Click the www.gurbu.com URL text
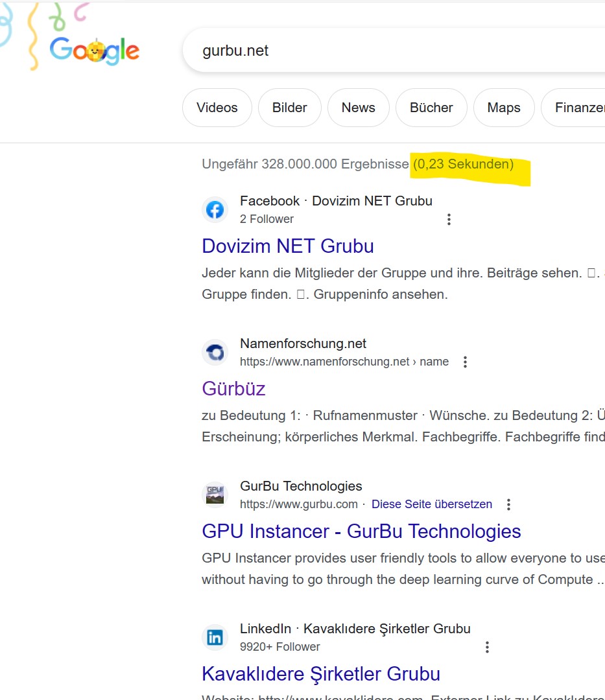 pyautogui.click(x=299, y=504)
